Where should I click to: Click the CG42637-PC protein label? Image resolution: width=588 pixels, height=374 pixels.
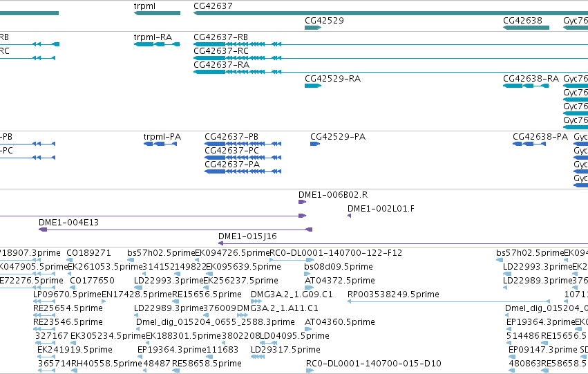tap(231, 151)
